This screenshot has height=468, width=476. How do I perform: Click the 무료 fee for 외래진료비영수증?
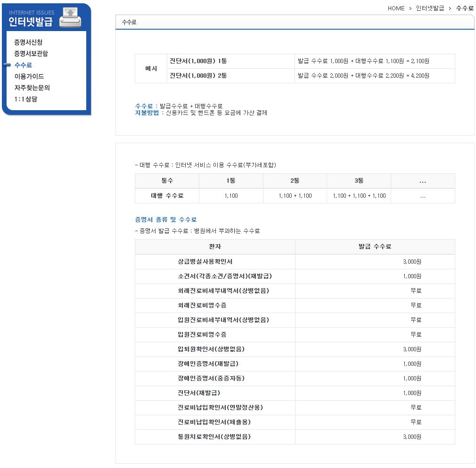[416, 306]
